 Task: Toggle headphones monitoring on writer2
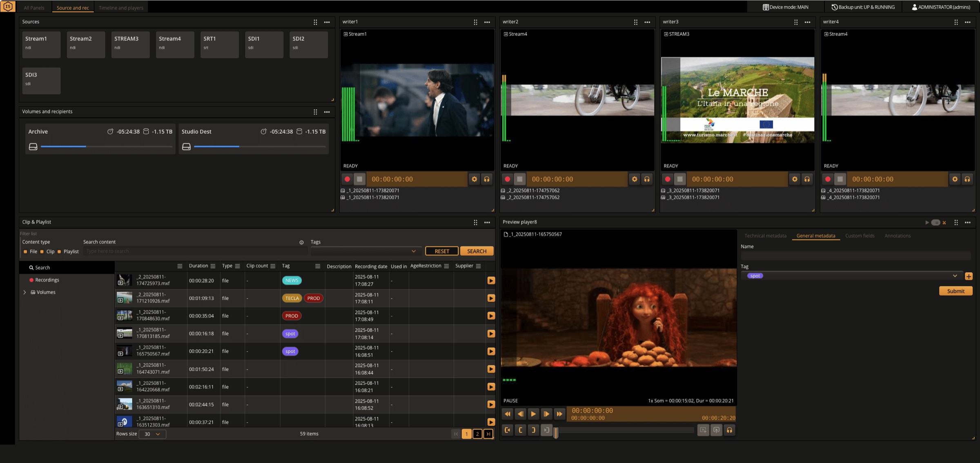coord(647,179)
